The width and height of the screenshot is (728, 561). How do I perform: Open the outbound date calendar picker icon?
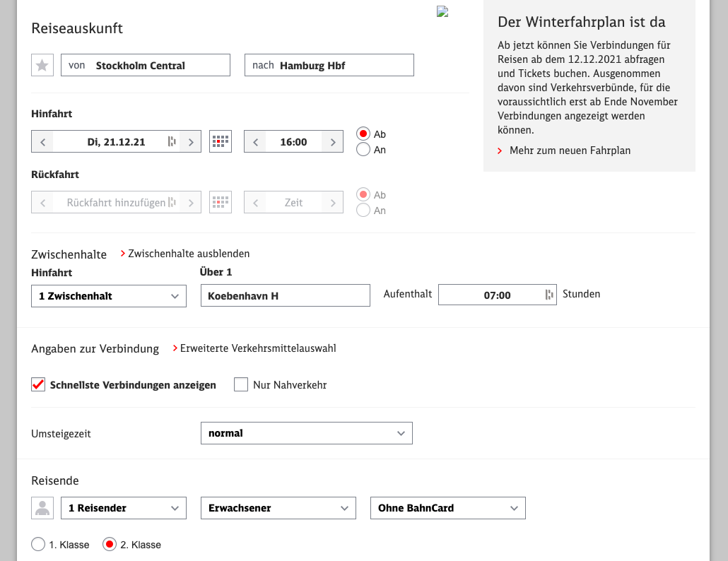[x=221, y=141]
